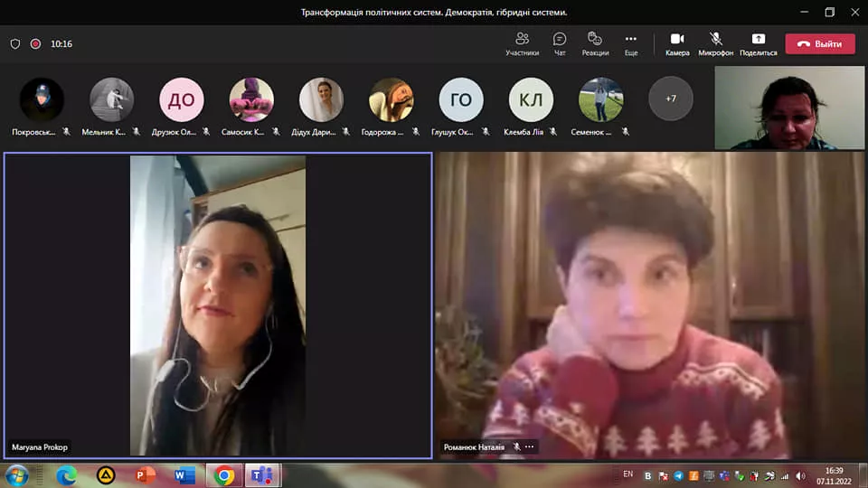The height and width of the screenshot is (488, 868).
Task: Expand the +7 overflow participants
Action: (670, 99)
